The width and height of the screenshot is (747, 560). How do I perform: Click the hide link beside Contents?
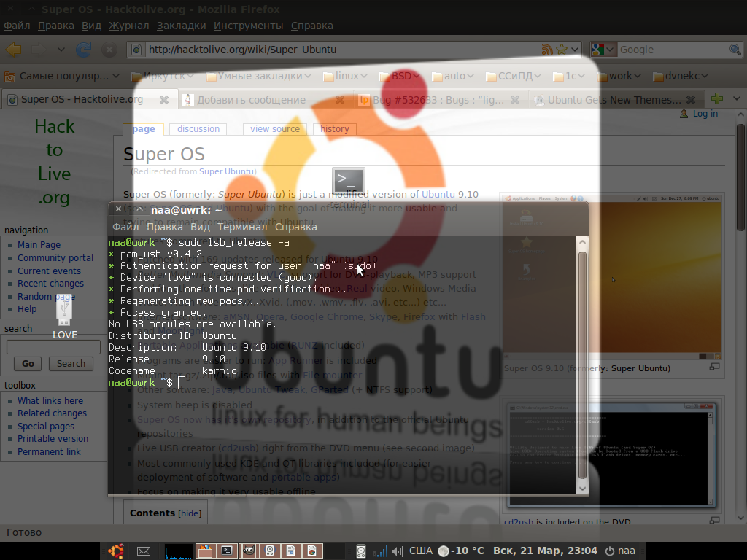pyautogui.click(x=190, y=514)
